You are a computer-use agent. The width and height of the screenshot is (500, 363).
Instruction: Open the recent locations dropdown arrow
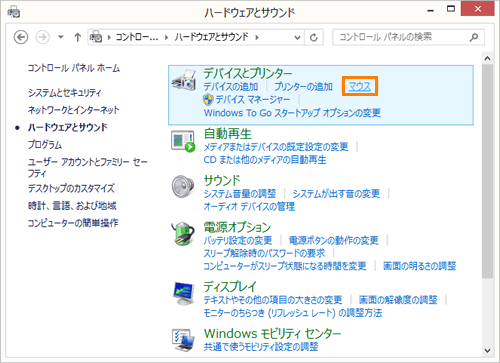click(x=61, y=37)
